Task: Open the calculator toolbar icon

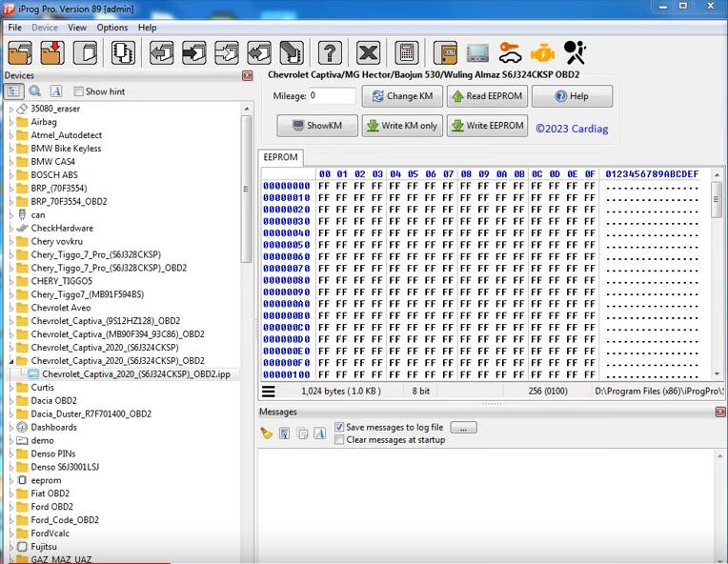Action: [x=407, y=53]
